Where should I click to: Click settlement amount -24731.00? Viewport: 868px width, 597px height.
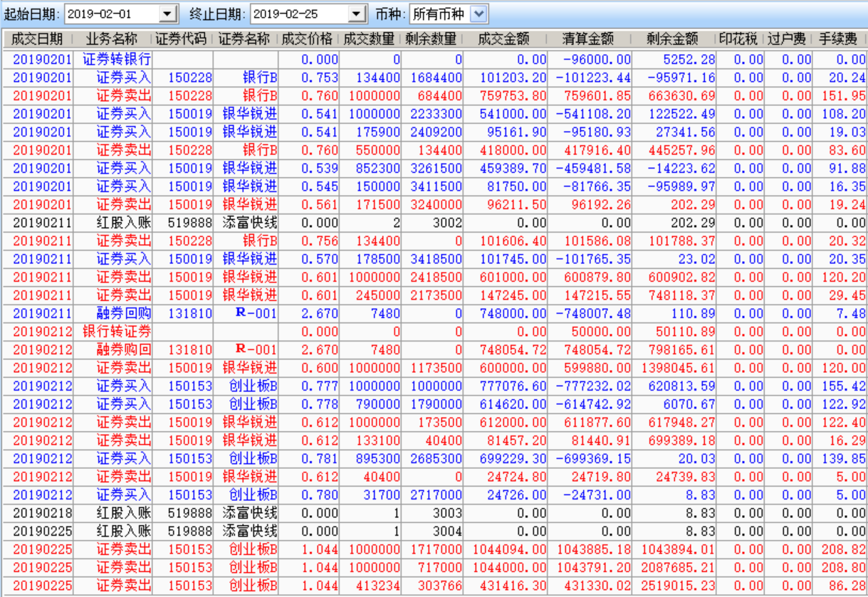pyautogui.click(x=597, y=495)
